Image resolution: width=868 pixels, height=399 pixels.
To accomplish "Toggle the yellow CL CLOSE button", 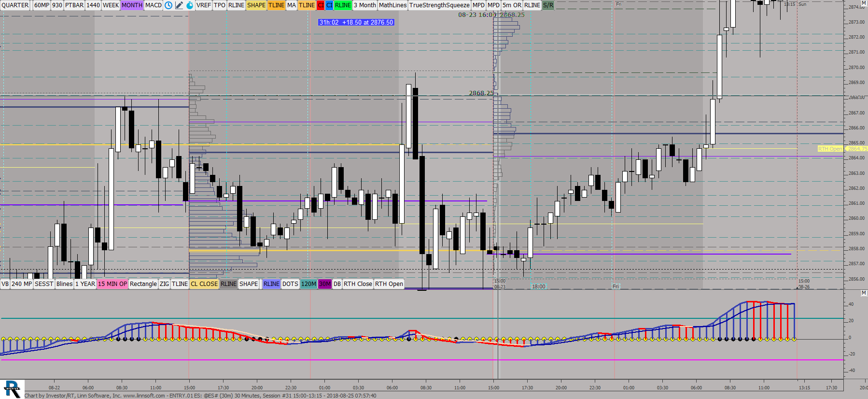I will click(x=204, y=284).
